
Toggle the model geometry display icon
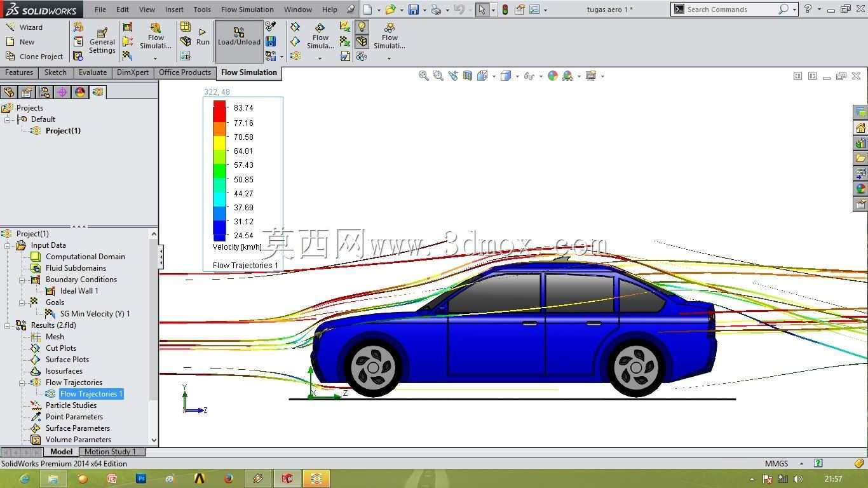362,41
